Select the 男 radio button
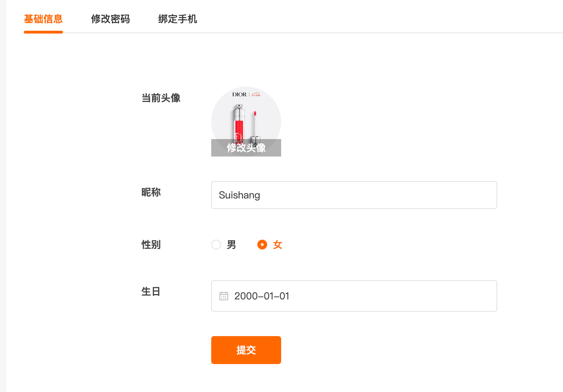Image resolution: width=563 pixels, height=392 pixels. pyautogui.click(x=216, y=245)
